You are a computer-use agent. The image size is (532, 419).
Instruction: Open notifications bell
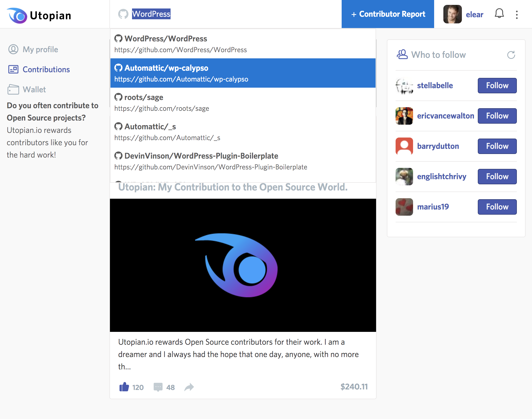pyautogui.click(x=499, y=14)
